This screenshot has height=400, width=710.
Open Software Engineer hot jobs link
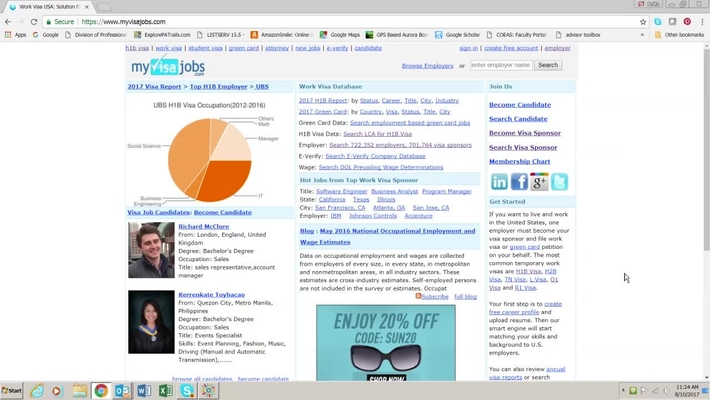point(341,192)
